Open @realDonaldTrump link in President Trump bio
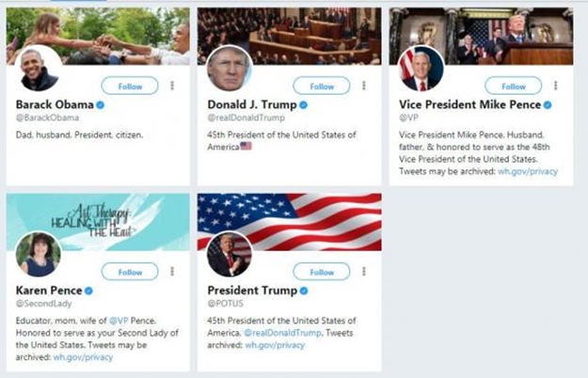This screenshot has height=378, width=588. (x=283, y=333)
